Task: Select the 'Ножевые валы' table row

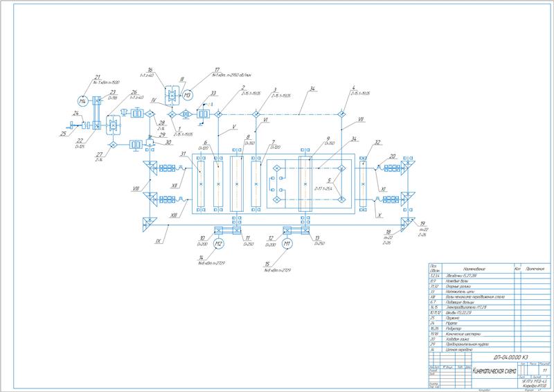Action: [490, 281]
